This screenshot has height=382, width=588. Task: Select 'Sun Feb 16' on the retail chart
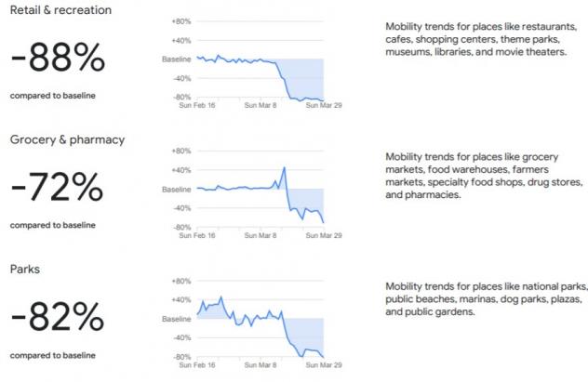(x=195, y=106)
